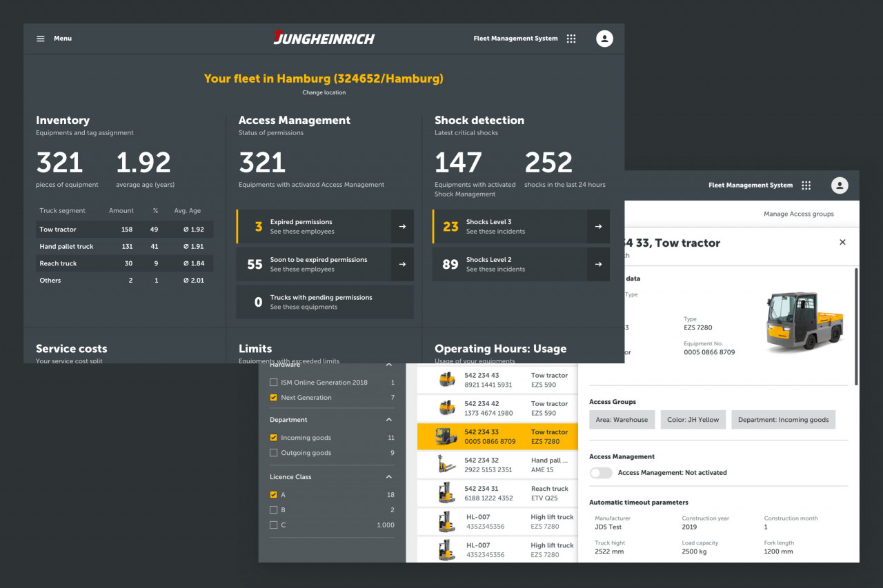Click the app grid icon in dashboard header
The height and width of the screenshot is (588, 883).
[571, 39]
